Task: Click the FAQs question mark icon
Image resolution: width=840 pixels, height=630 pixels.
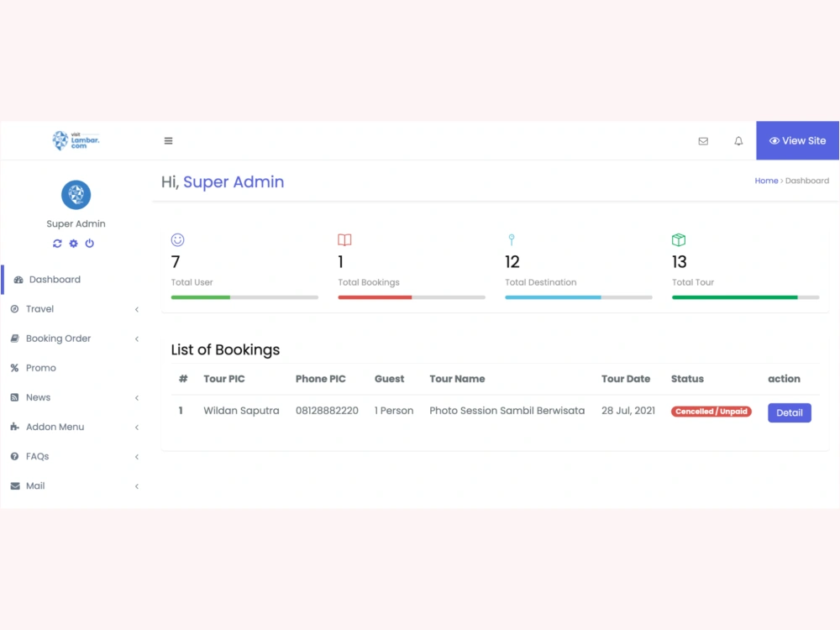Action: point(14,456)
